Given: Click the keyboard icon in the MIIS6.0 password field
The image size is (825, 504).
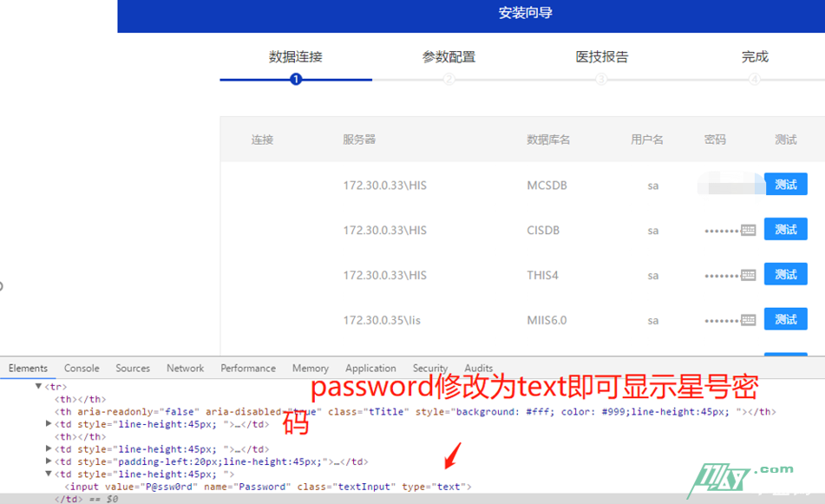Looking at the screenshot, I should pyautogui.click(x=748, y=320).
